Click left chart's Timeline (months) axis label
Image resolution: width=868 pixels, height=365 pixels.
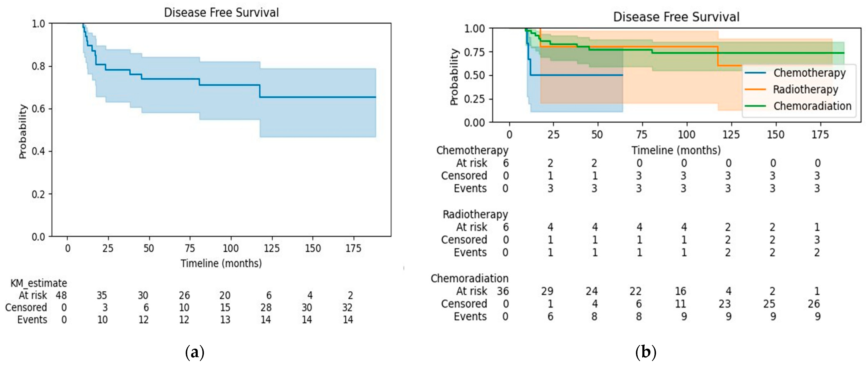221,263
